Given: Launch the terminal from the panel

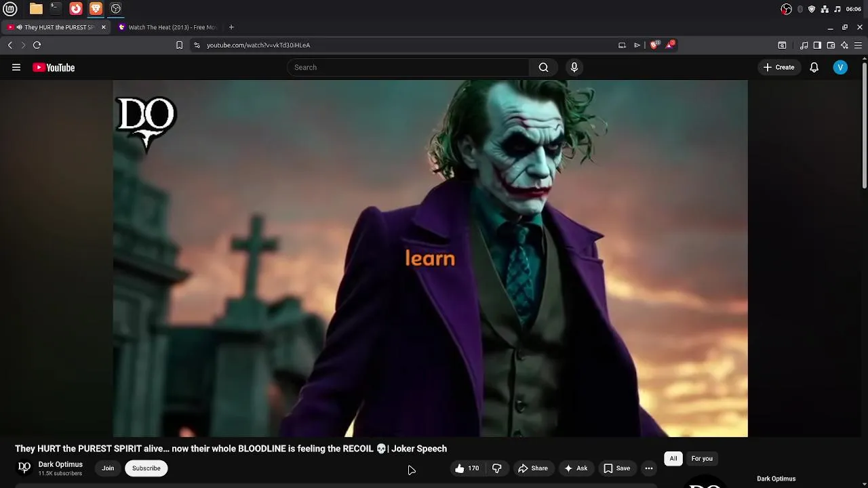Looking at the screenshot, I should pos(56,9).
